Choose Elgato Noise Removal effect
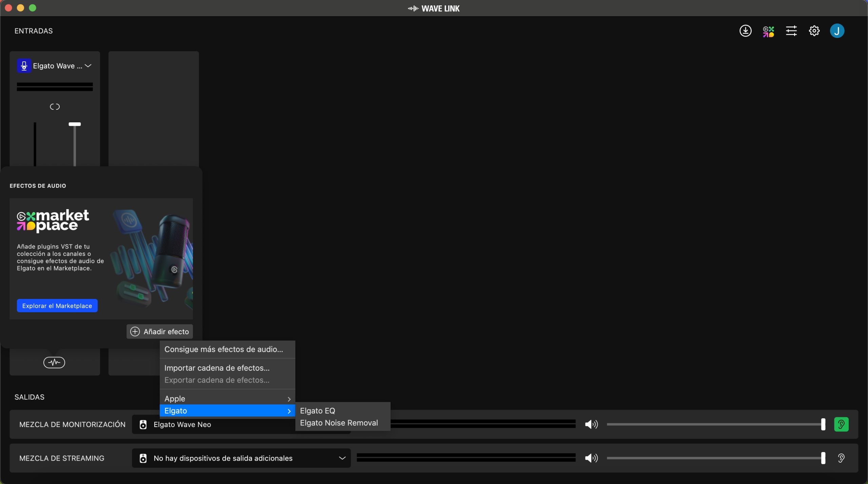Screen dimensions: 868x484 [342, 423]
